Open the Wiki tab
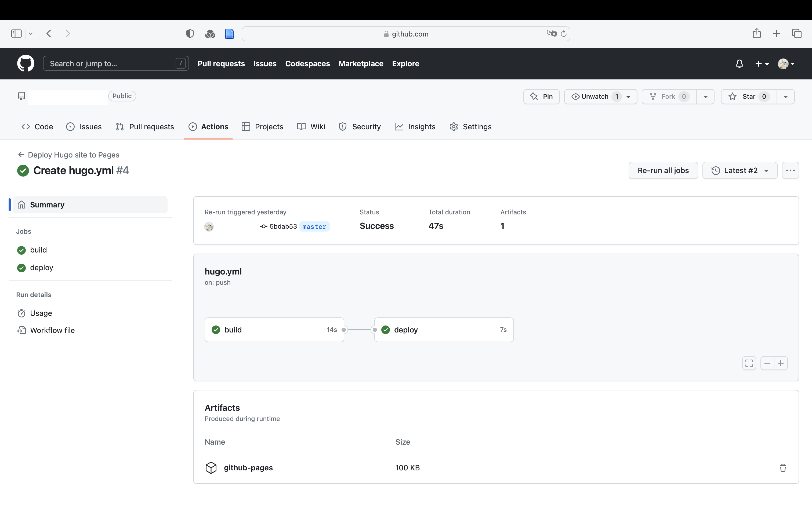The image size is (812, 527). pos(311,126)
